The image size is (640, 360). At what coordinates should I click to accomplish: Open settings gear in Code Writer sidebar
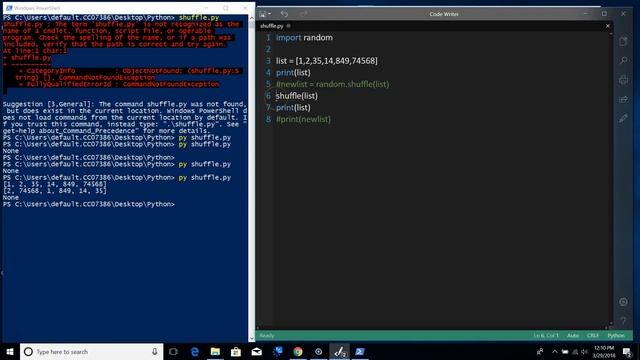coord(623,302)
